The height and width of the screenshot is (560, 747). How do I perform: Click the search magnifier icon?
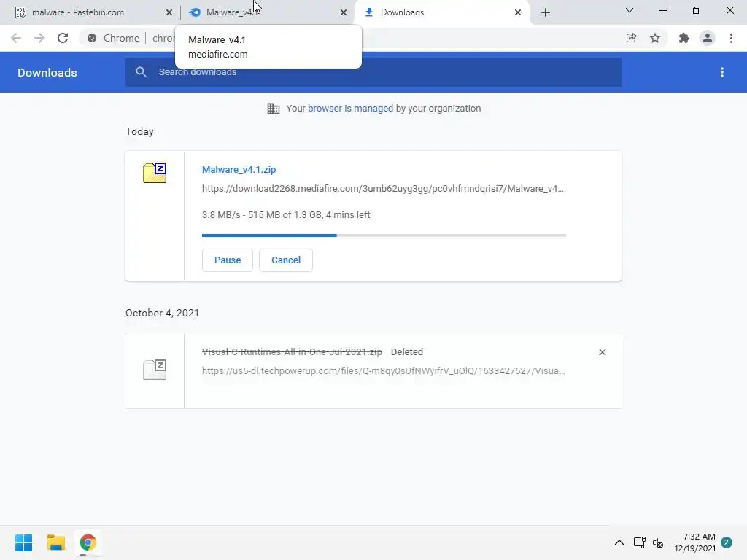click(x=141, y=72)
